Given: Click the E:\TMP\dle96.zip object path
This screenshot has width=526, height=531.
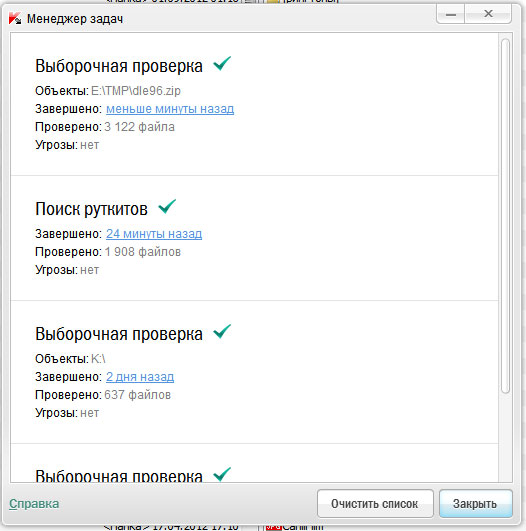Looking at the screenshot, I should coord(136,91).
